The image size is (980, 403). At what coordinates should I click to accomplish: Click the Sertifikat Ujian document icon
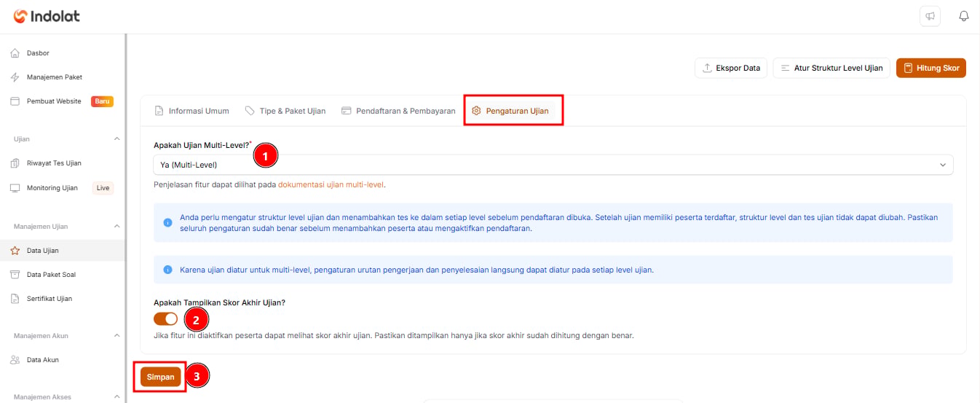[15, 299]
